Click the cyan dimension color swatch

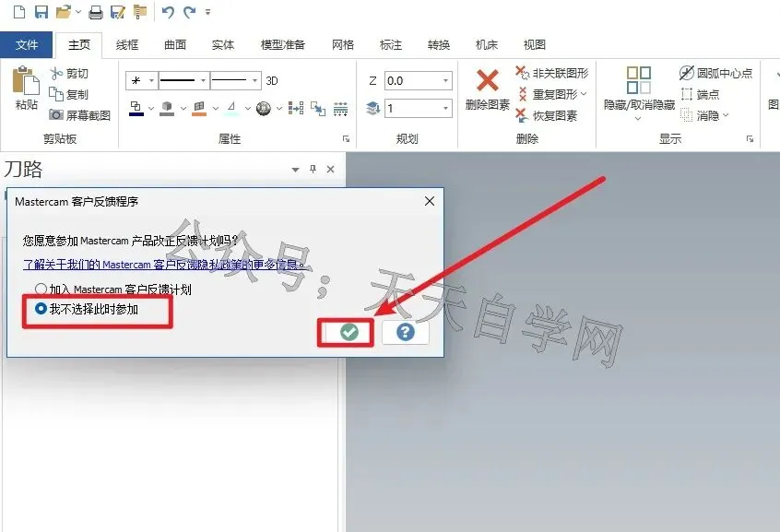click(231, 108)
